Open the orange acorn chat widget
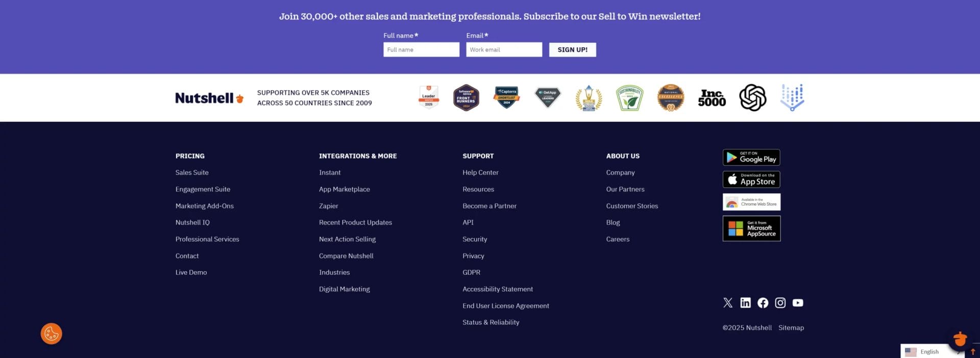This screenshot has width=980, height=358. [x=960, y=338]
